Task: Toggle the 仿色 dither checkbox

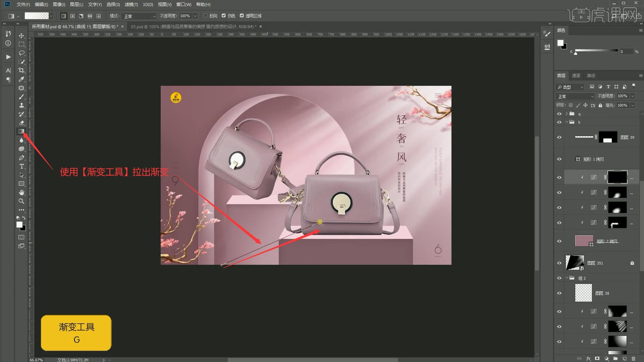Action: pyautogui.click(x=224, y=16)
